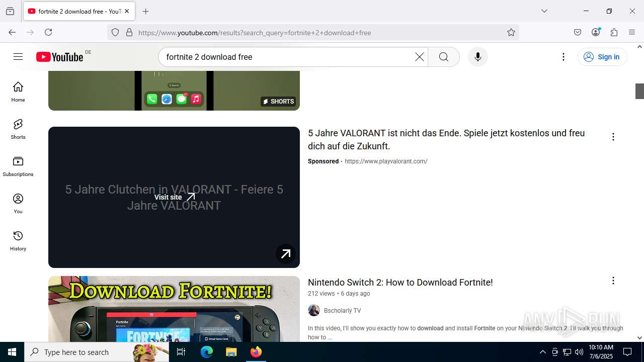Open Home in the sidebar
This screenshot has height=362, width=644.
(x=18, y=92)
